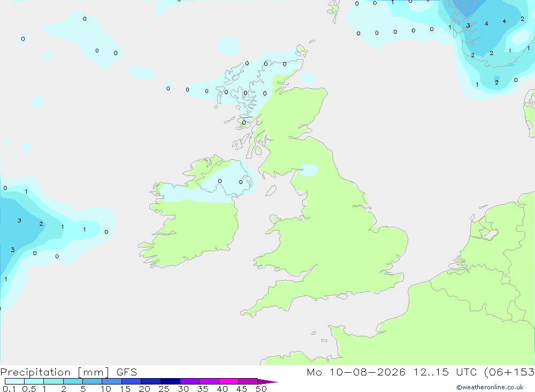535x392 pixels.
Task: Click the '50' legend scale value
Action: pyautogui.click(x=261, y=389)
